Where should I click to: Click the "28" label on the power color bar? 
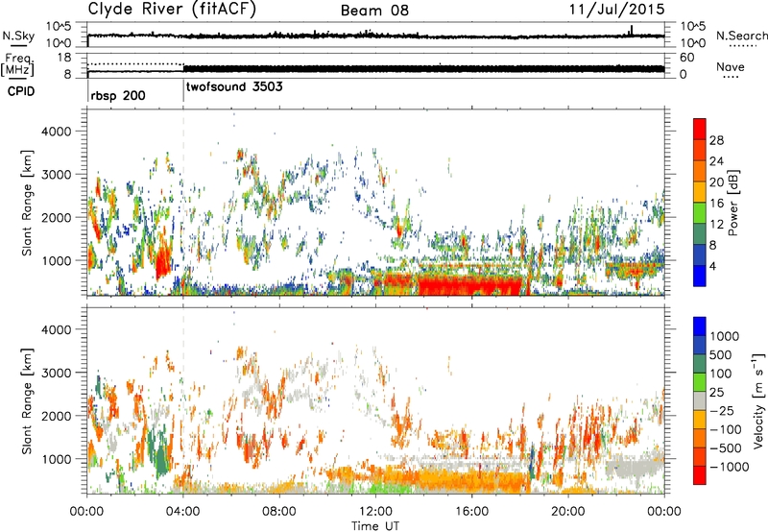716,140
